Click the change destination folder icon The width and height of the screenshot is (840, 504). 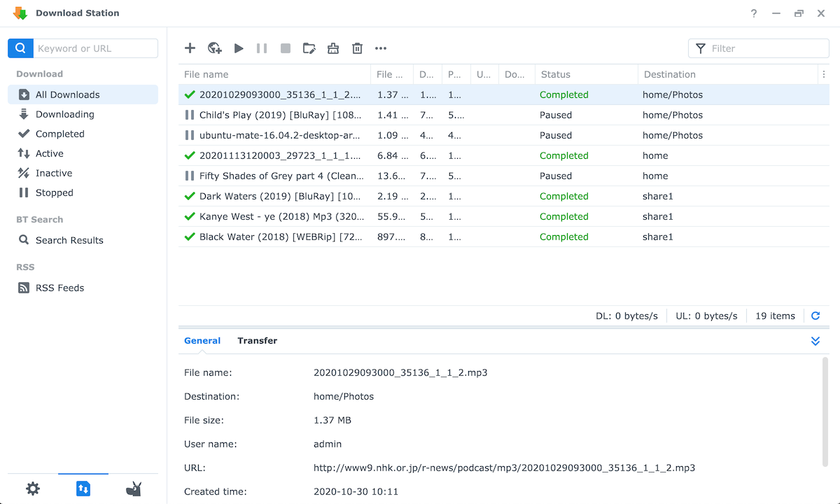[309, 48]
